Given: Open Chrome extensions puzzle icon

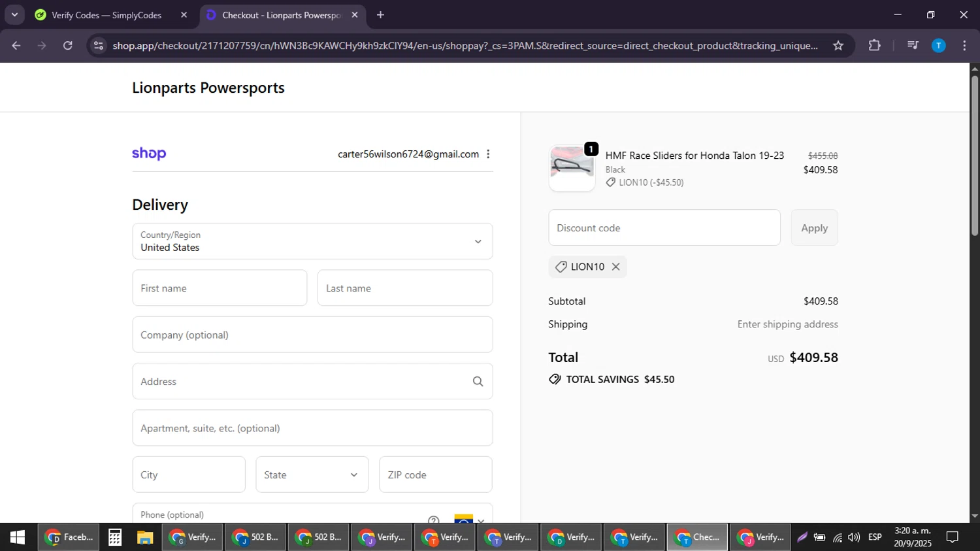Looking at the screenshot, I should click(874, 46).
